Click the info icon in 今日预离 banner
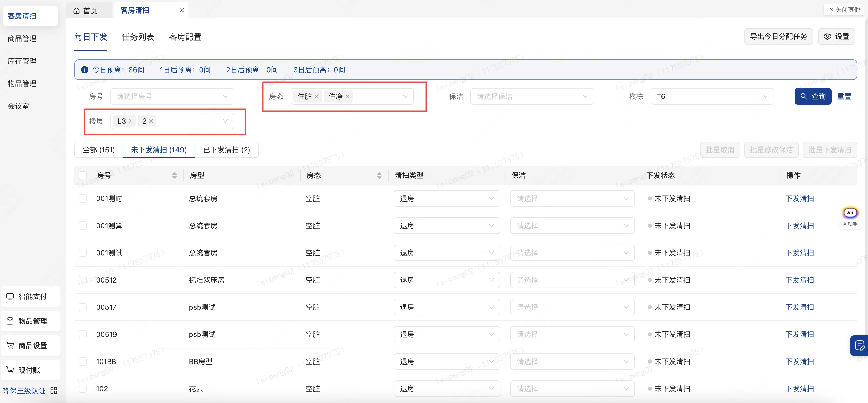The width and height of the screenshot is (868, 403). pos(85,70)
